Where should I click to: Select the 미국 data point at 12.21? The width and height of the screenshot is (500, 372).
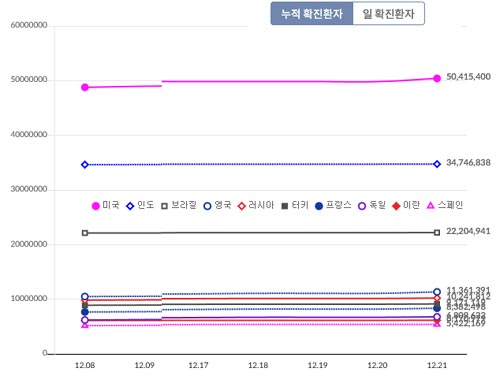(437, 78)
